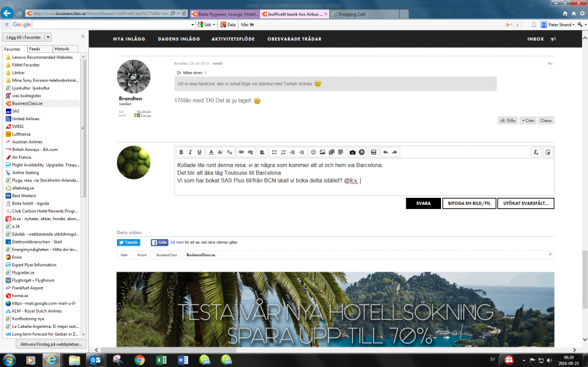Expand the Mer overflow in Google toolbar
This screenshot has height=367, width=588.
click(253, 25)
